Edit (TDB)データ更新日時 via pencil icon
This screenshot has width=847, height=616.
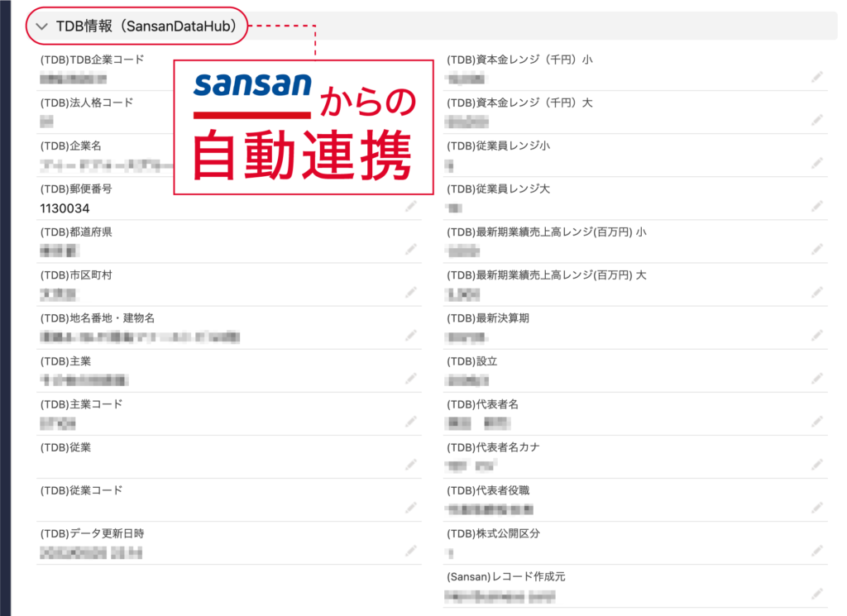tap(411, 551)
